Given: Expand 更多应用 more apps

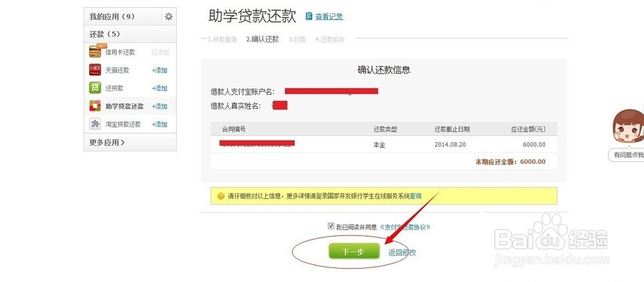Looking at the screenshot, I should (107, 143).
